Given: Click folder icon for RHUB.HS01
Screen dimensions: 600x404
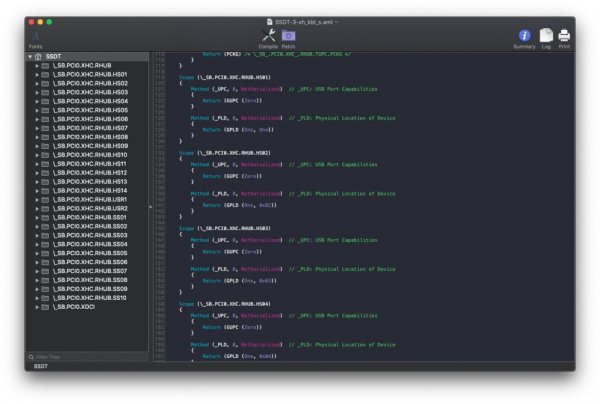Looking at the screenshot, I should [x=45, y=75].
